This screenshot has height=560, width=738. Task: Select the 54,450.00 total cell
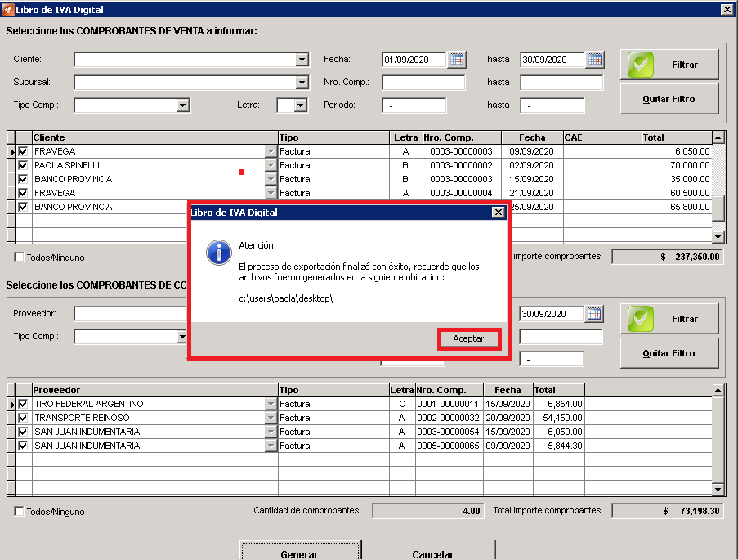point(559,418)
